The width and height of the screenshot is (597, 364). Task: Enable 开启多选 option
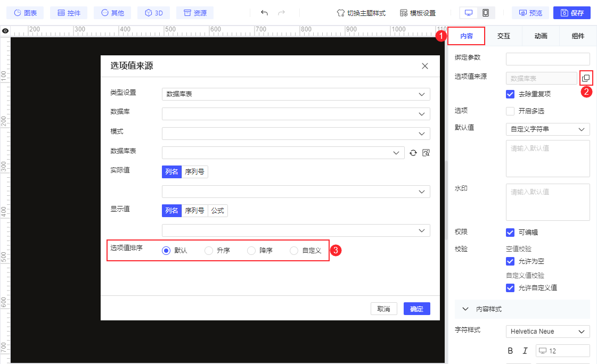click(x=510, y=111)
